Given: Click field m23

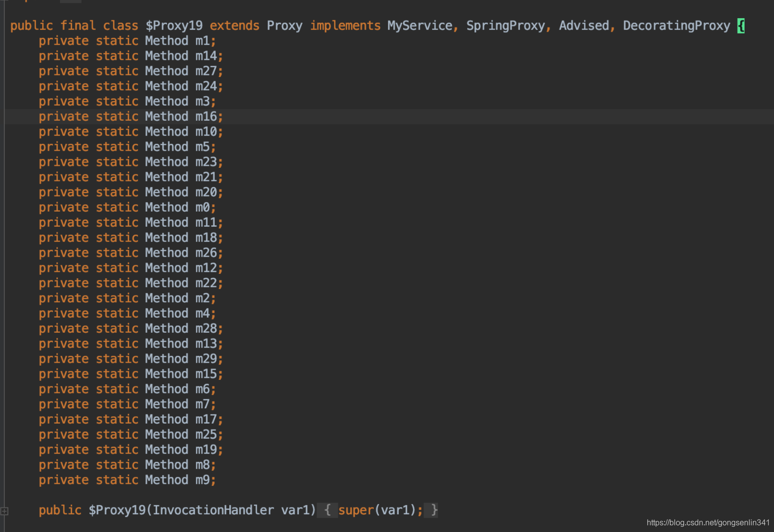Looking at the screenshot, I should coord(206,162).
